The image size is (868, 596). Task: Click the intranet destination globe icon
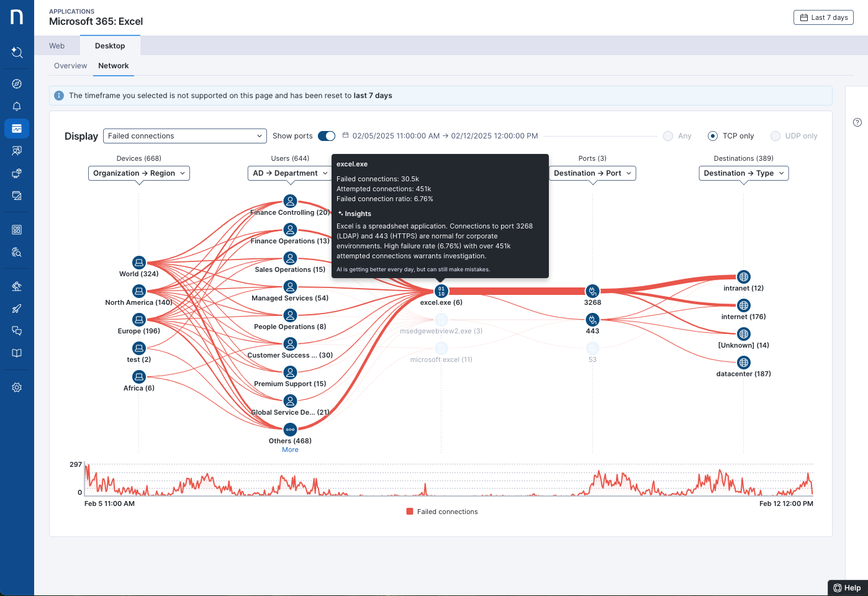click(x=743, y=277)
